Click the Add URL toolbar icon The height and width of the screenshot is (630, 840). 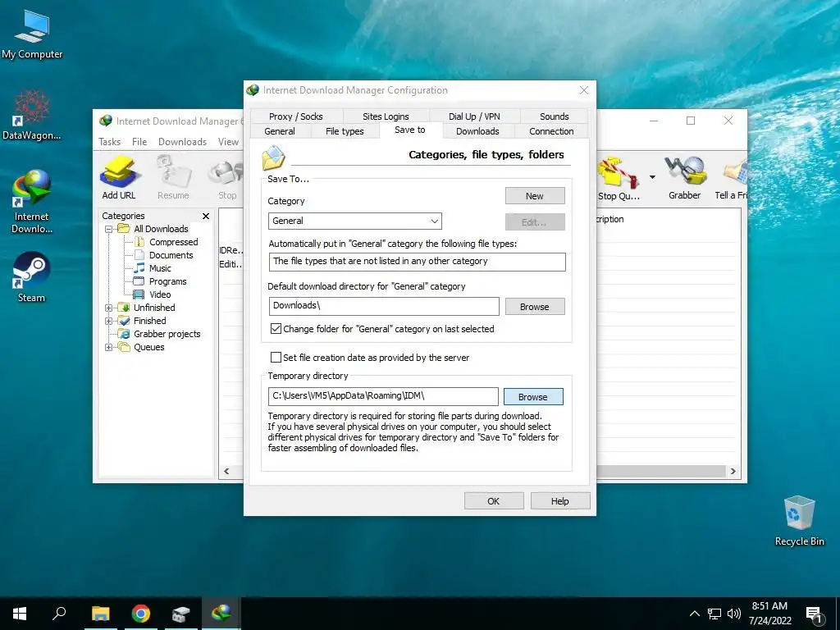click(x=118, y=177)
